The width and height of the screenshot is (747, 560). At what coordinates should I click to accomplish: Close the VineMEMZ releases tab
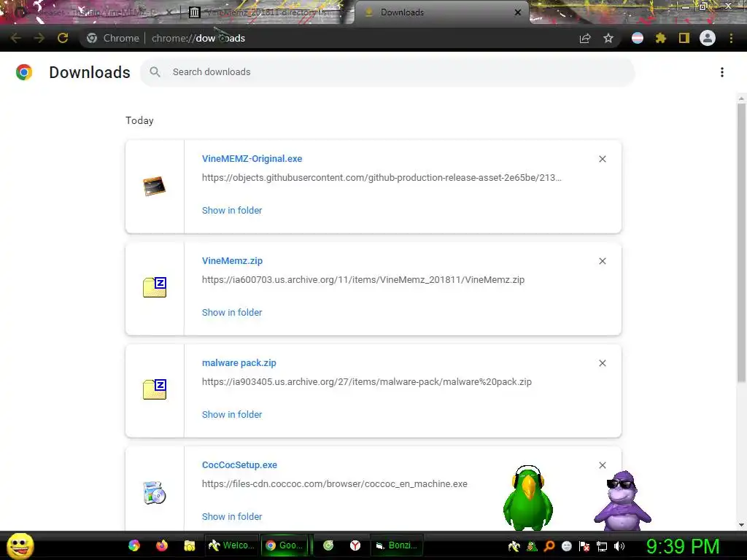pyautogui.click(x=169, y=12)
